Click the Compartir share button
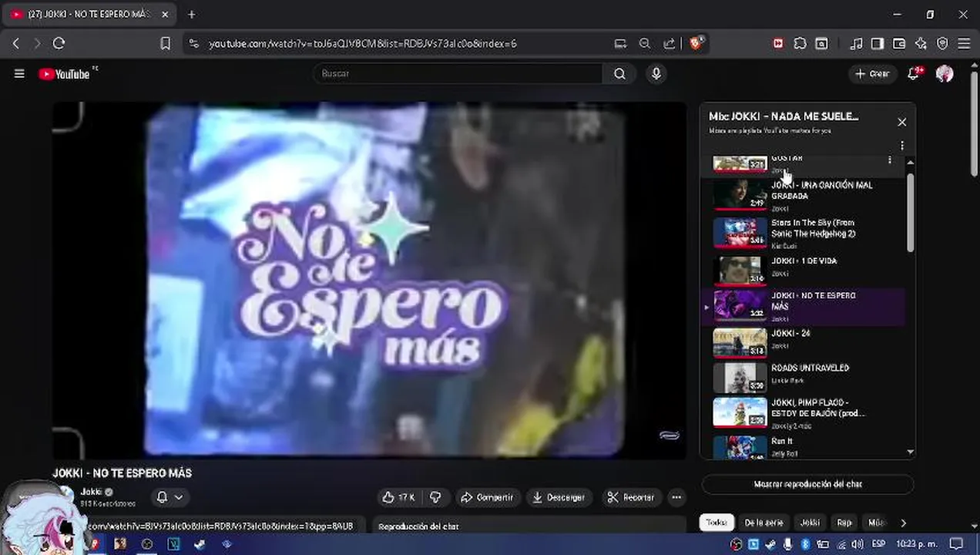This screenshot has width=980, height=555. [x=488, y=498]
